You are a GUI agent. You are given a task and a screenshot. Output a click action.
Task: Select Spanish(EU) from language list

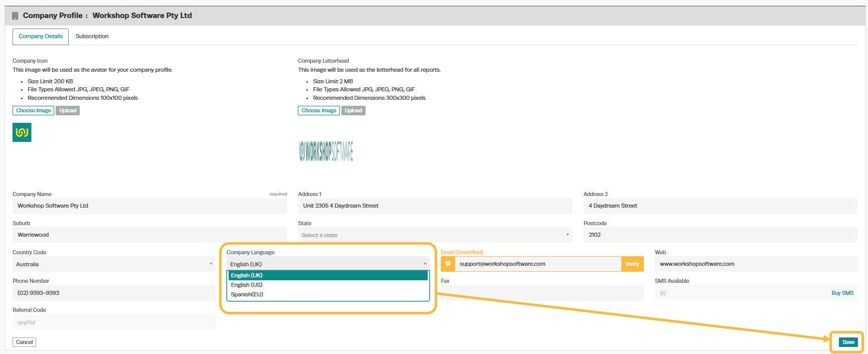(x=328, y=294)
